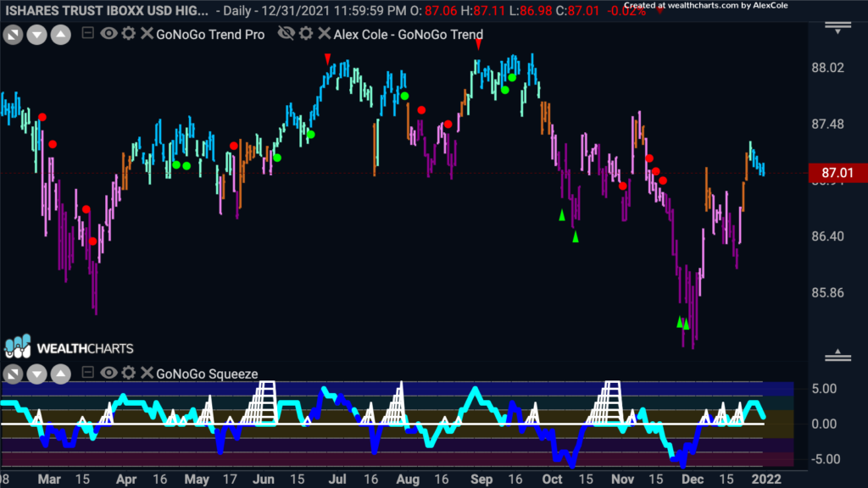868x488 pixels.
Task: Click the 86.40 price axis label
Action: pos(827,236)
